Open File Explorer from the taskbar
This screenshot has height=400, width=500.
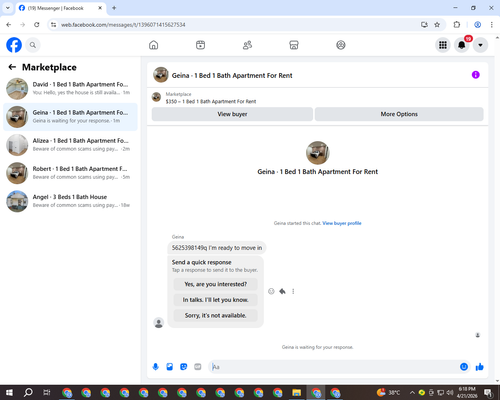click(x=297, y=393)
